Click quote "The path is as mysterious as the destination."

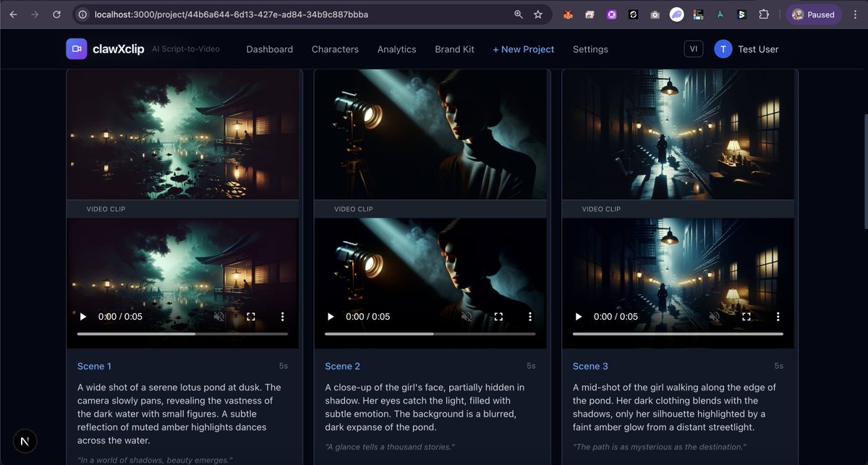pos(659,447)
